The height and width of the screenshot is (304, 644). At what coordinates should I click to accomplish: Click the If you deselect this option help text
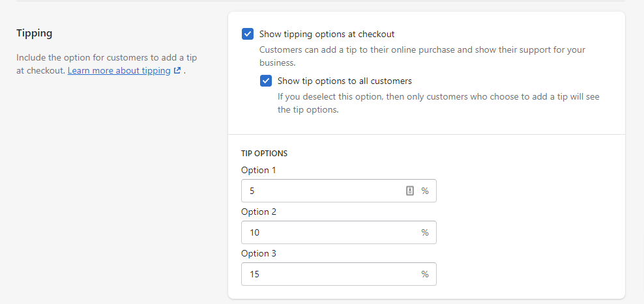(x=438, y=97)
